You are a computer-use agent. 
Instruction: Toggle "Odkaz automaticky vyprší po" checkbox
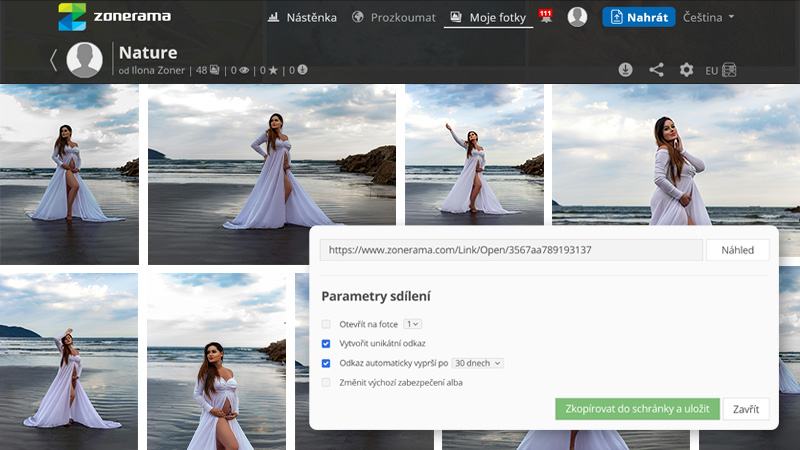[326, 363]
